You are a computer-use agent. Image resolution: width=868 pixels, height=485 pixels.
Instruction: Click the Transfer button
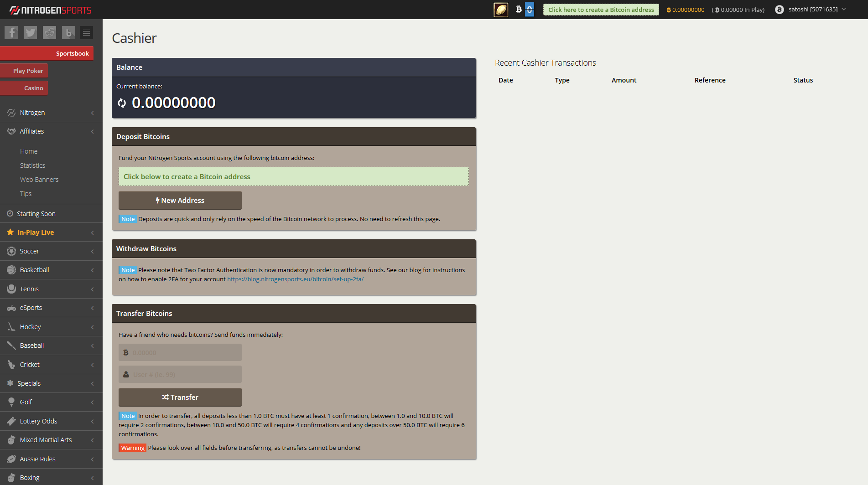[180, 397]
